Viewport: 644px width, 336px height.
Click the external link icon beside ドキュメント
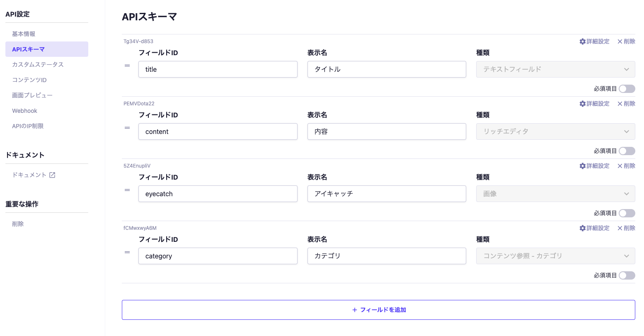click(52, 175)
